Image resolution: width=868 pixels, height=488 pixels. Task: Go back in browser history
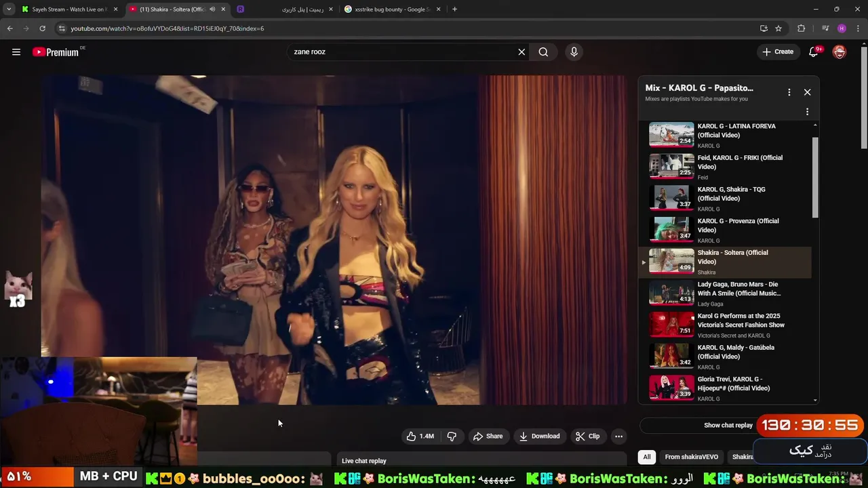(x=9, y=28)
